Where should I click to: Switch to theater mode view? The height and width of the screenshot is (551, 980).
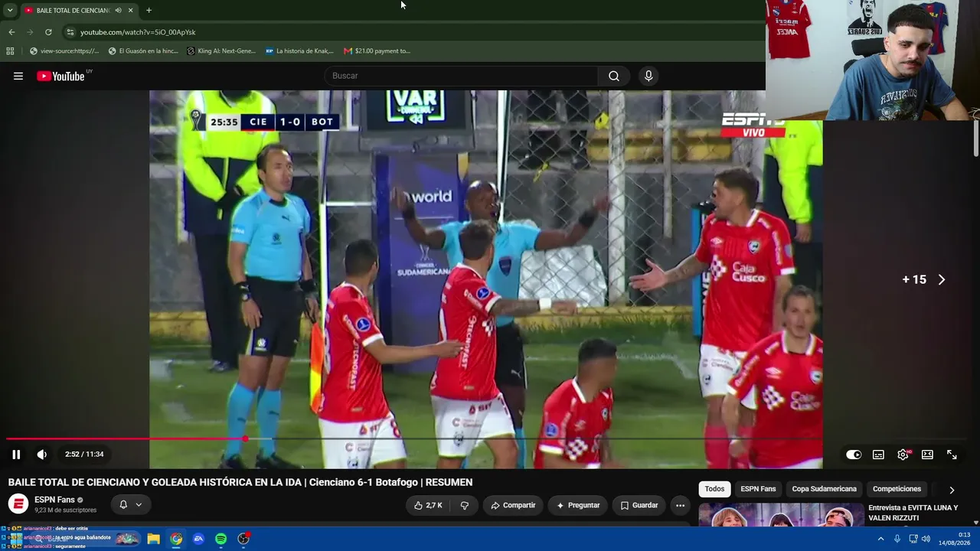click(x=927, y=455)
